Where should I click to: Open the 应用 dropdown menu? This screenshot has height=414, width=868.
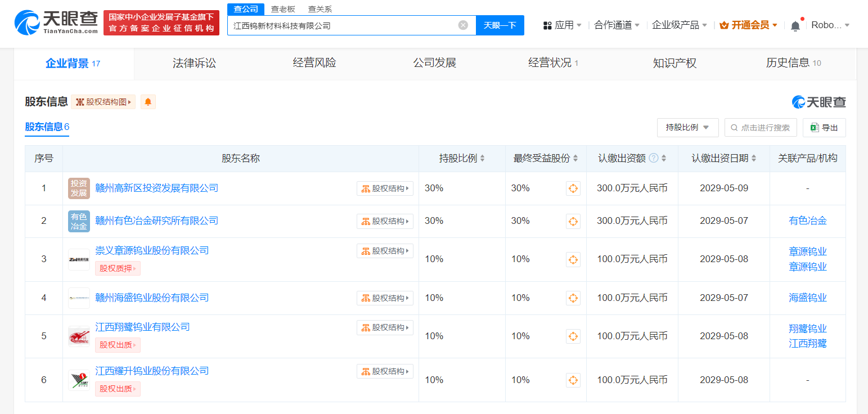coord(562,25)
